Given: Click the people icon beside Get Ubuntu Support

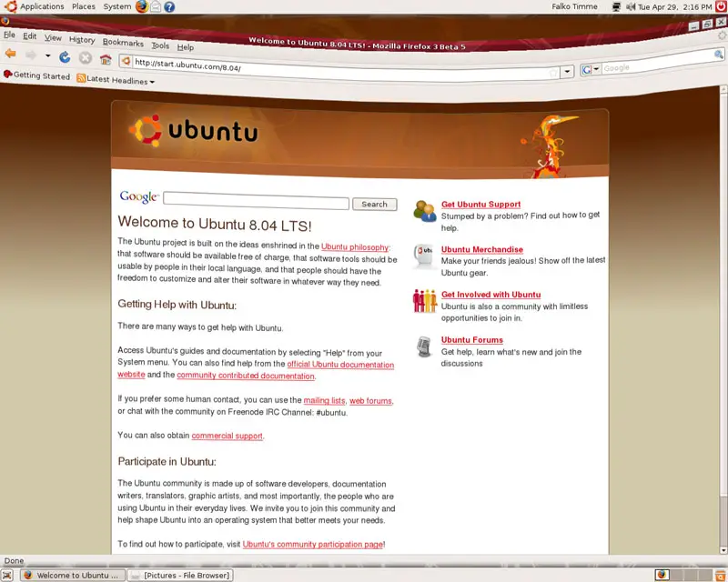Looking at the screenshot, I should [x=425, y=211].
